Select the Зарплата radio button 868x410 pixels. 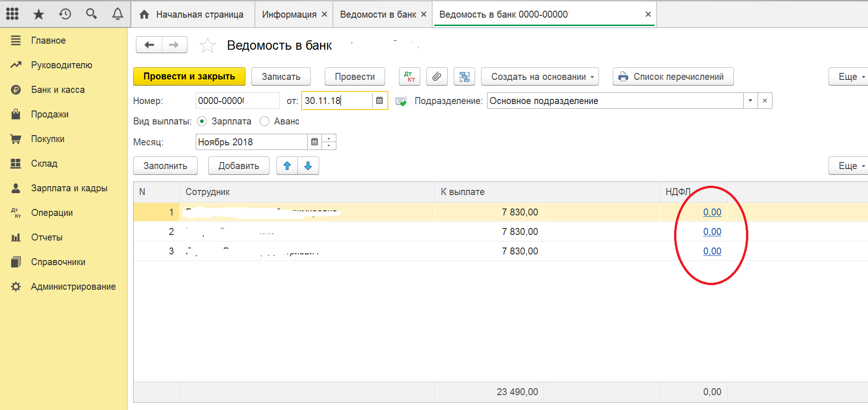(x=202, y=121)
